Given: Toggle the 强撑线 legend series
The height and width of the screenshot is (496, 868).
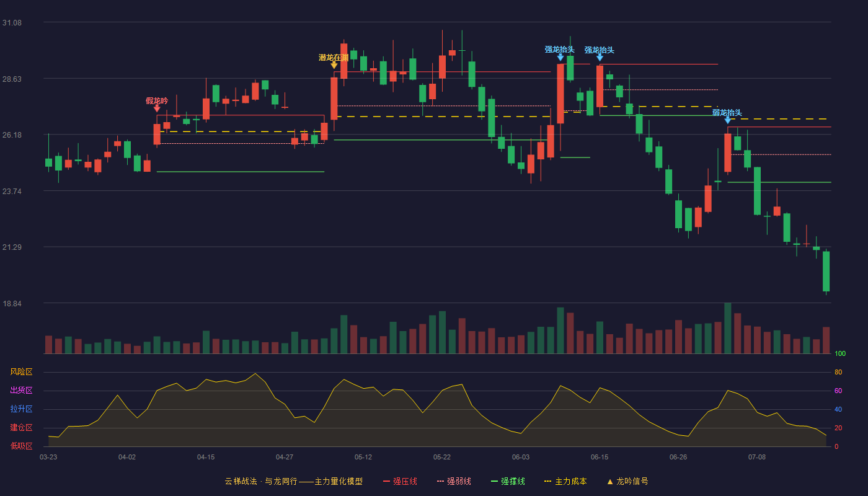Looking at the screenshot, I should coord(508,481).
